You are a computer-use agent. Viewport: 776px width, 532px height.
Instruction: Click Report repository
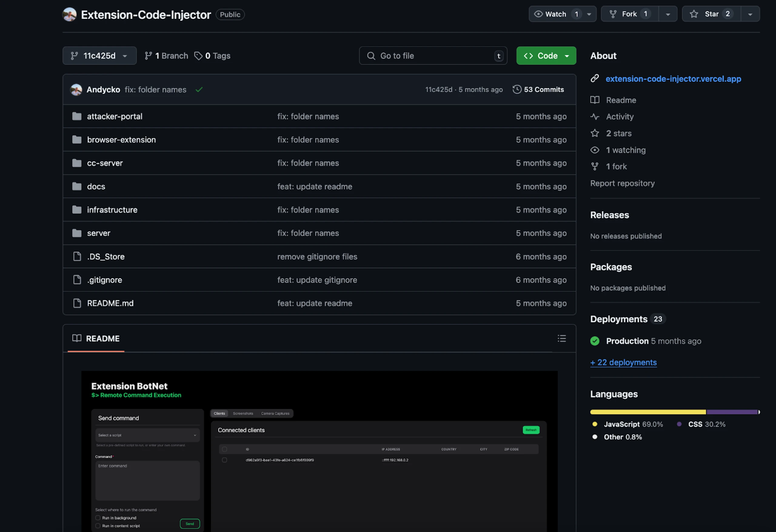pos(622,183)
